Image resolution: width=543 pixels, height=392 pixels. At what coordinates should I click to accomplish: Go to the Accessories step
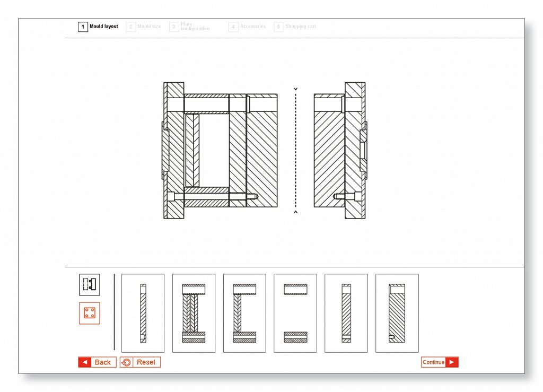(x=248, y=27)
